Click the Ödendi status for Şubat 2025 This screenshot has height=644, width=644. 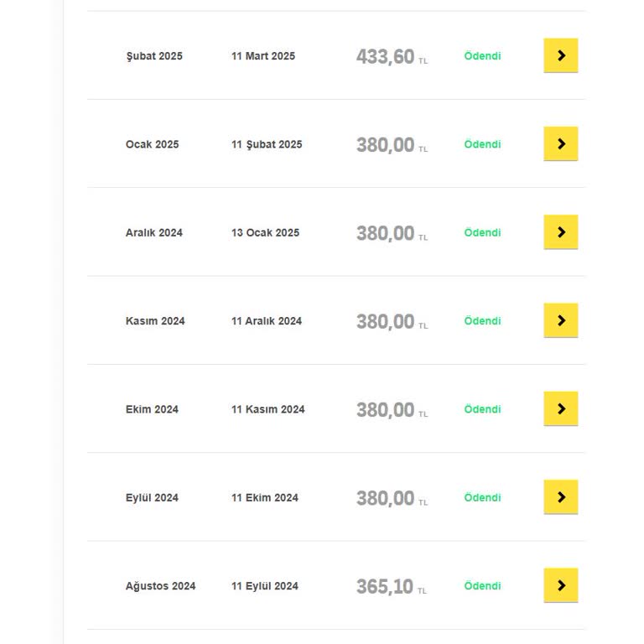(x=482, y=56)
